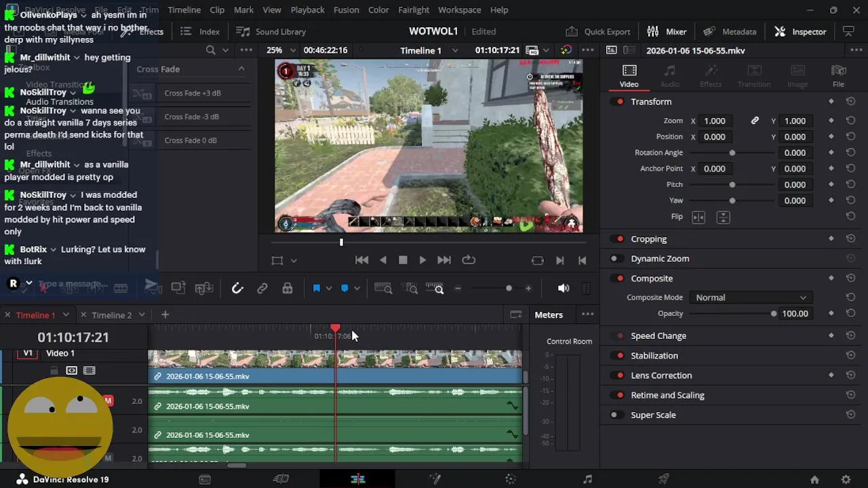Open the viewer Timeline 1 name dropdown
The image size is (868, 488).
[x=429, y=50]
